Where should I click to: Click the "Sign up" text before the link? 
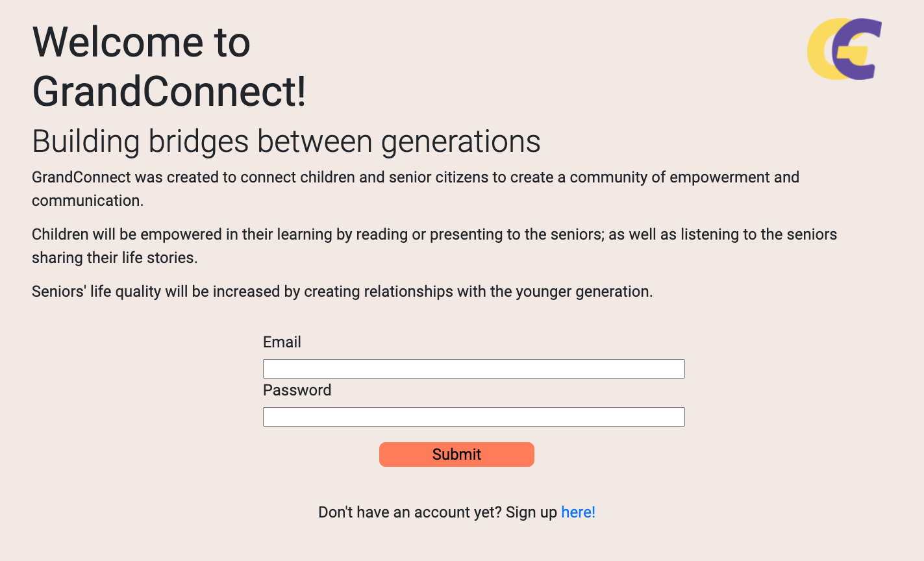(x=531, y=512)
